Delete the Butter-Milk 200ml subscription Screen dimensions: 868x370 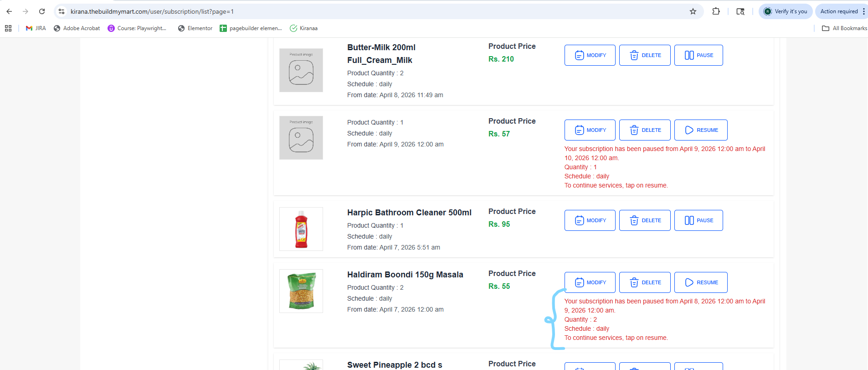tap(645, 55)
